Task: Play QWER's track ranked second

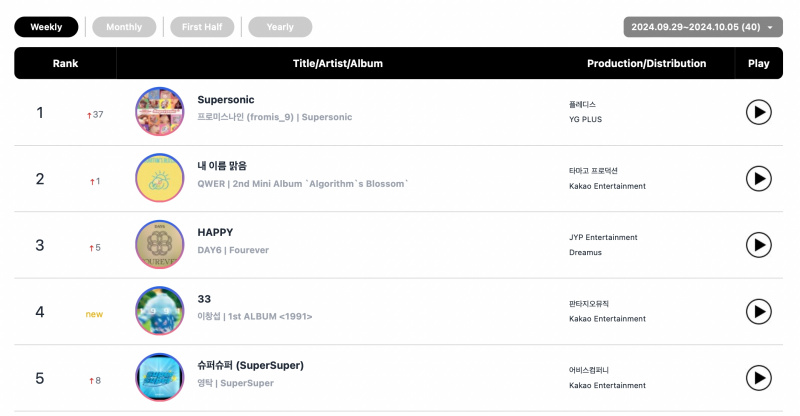Action: pos(759,179)
